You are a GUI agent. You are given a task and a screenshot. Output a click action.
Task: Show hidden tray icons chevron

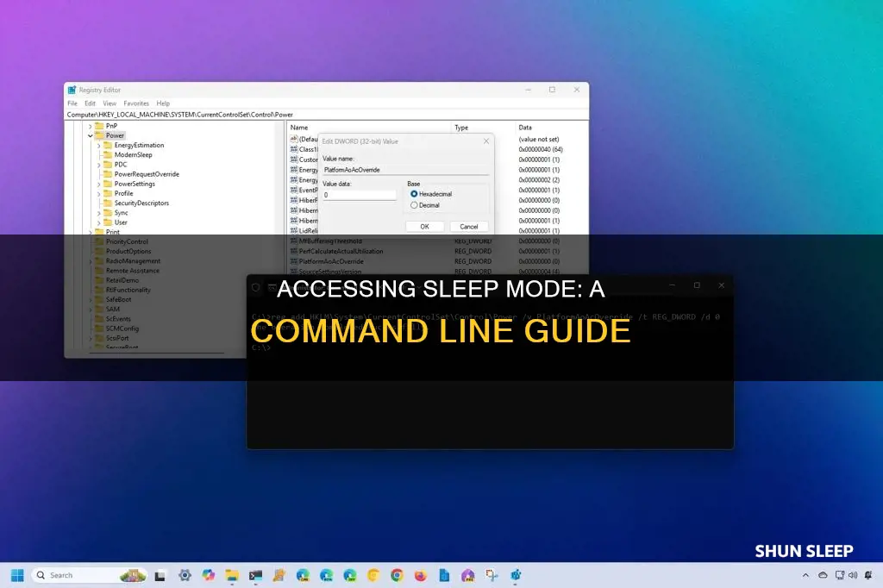pos(806,575)
